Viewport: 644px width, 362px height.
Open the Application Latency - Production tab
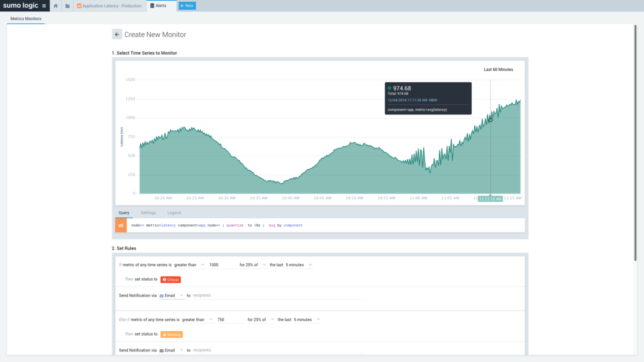point(109,6)
